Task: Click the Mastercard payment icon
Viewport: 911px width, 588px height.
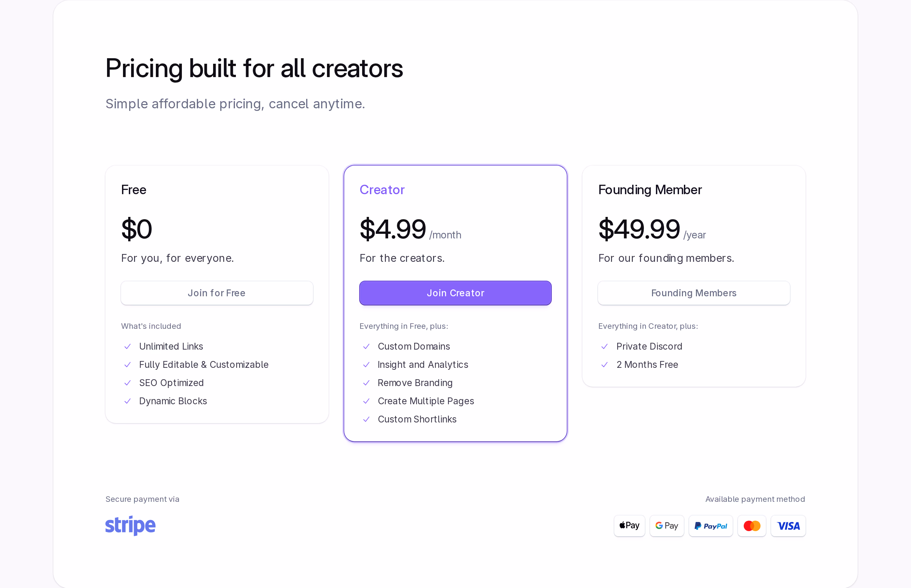Action: (x=752, y=526)
